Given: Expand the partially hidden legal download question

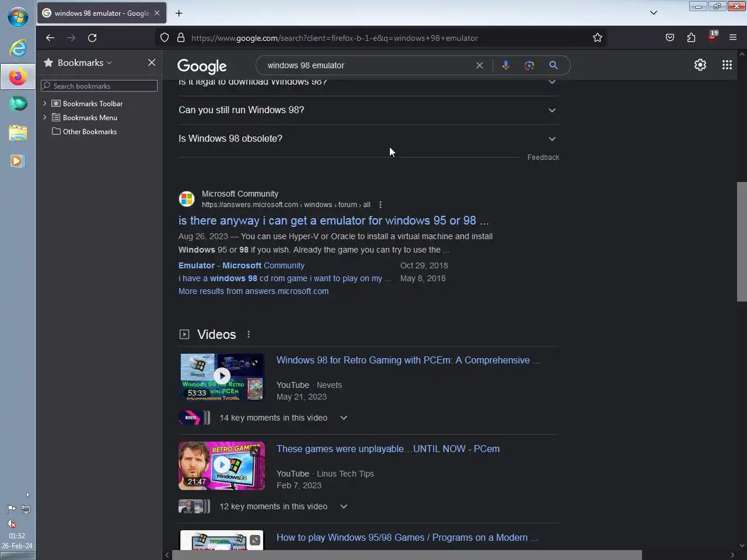Looking at the screenshot, I should click(x=368, y=83).
